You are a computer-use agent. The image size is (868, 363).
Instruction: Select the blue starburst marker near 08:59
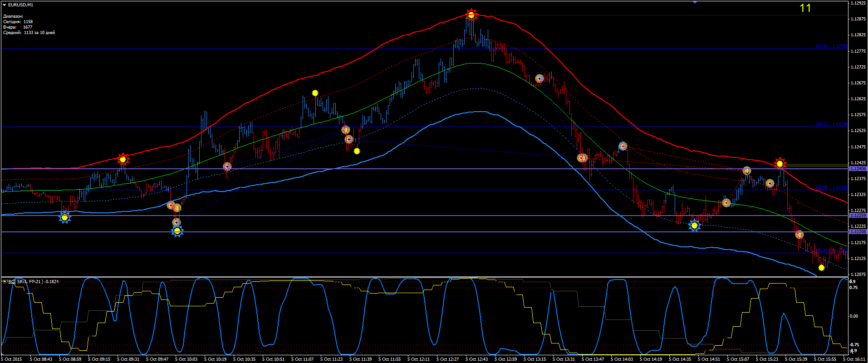click(65, 217)
